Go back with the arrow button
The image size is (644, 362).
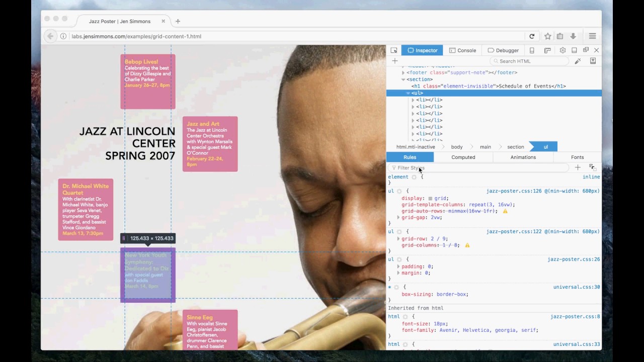(x=50, y=36)
